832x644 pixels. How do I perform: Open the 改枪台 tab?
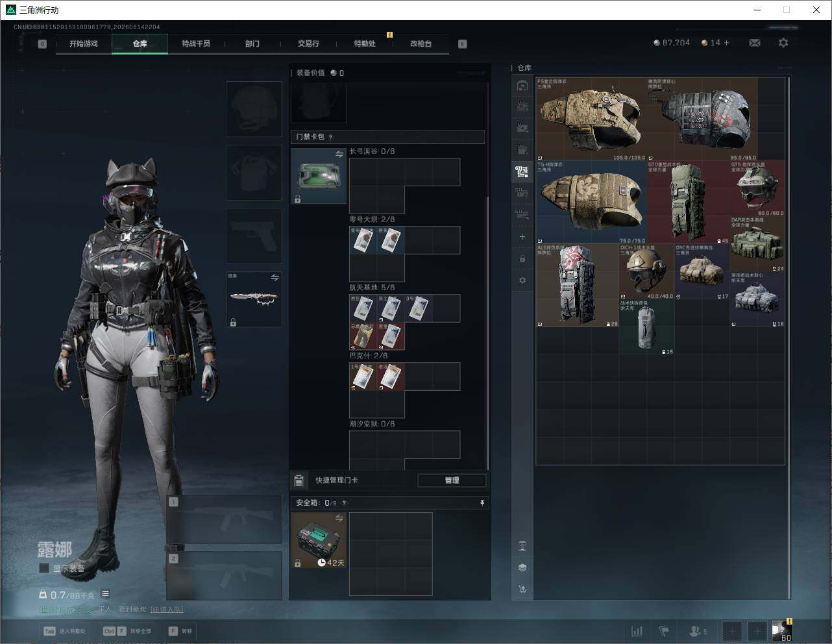pos(421,43)
